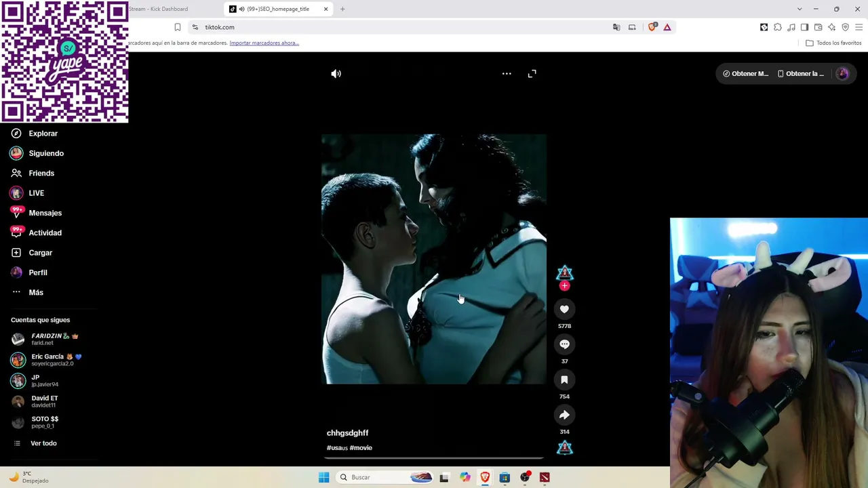Open the Brave VPN shield icon
The width and height of the screenshot is (868, 488).
pos(845,27)
